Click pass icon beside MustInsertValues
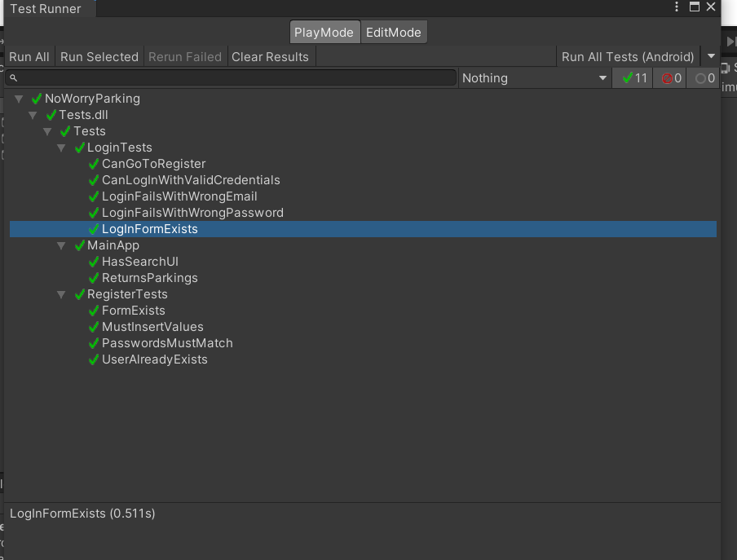Viewport: 737px width, 560px height. point(94,327)
